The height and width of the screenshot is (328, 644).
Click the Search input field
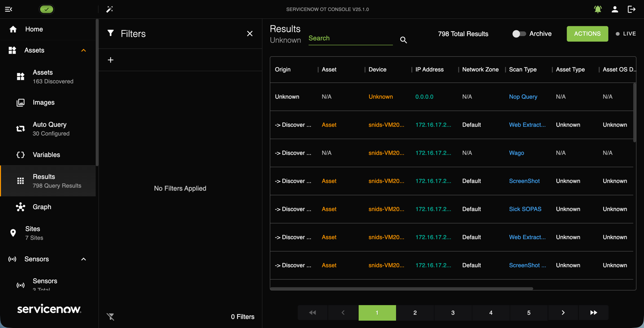click(x=351, y=38)
